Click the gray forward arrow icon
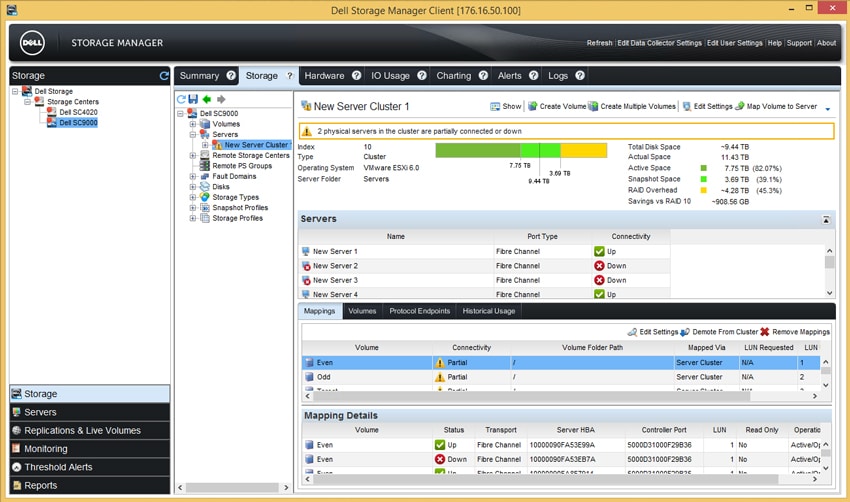850x502 pixels. [221, 99]
